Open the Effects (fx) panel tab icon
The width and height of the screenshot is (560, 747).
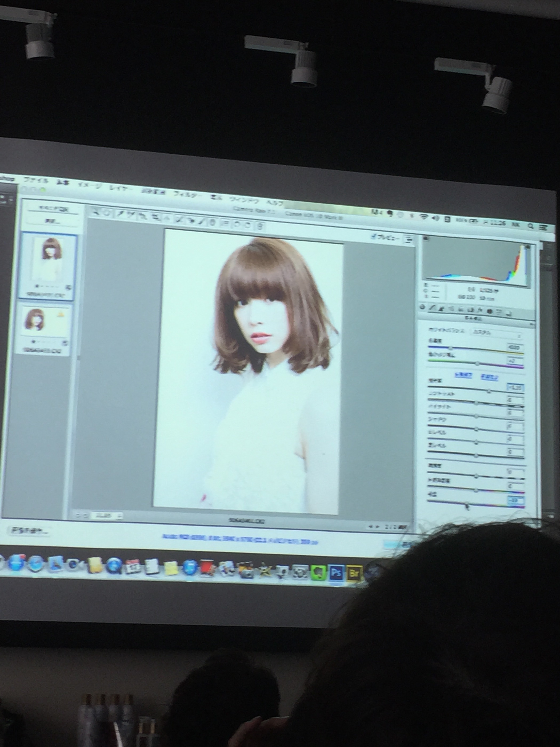coord(480,310)
